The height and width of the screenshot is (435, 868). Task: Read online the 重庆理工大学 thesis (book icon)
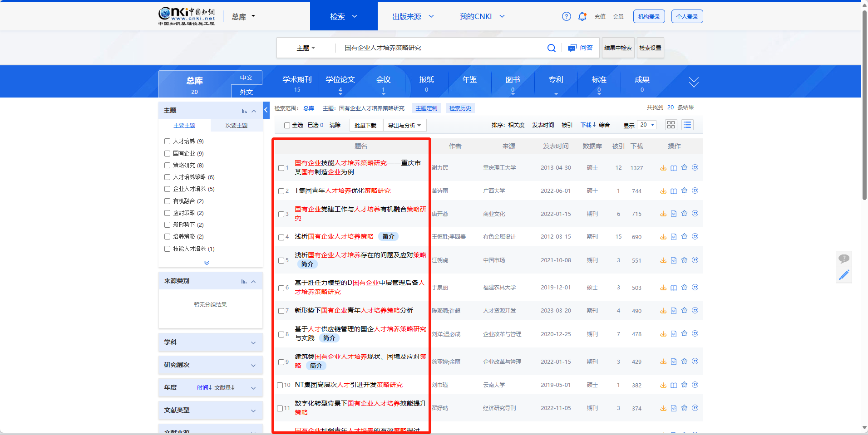point(674,168)
